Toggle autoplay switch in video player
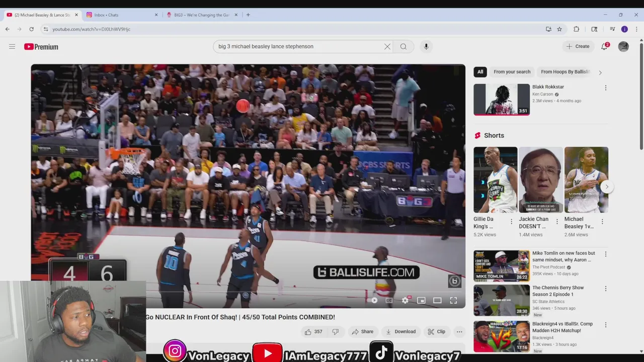Viewport: 644px width, 362px height. point(374,300)
